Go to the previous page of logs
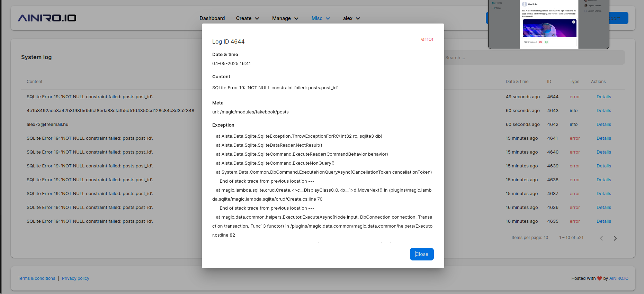This screenshot has height=294, width=644. (601, 238)
